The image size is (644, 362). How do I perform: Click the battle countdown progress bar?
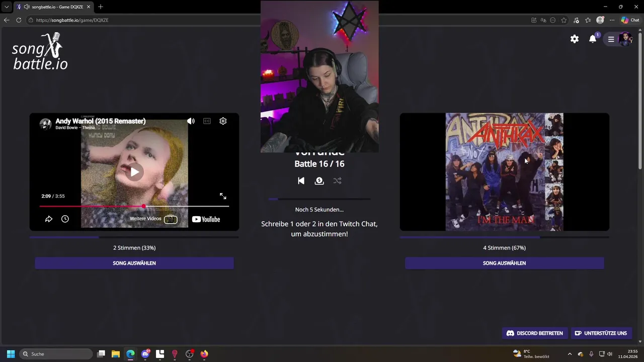(x=319, y=199)
